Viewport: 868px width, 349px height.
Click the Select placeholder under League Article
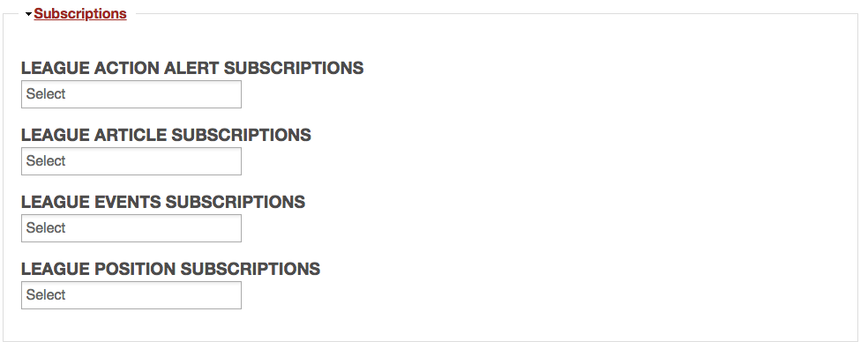coord(46,161)
